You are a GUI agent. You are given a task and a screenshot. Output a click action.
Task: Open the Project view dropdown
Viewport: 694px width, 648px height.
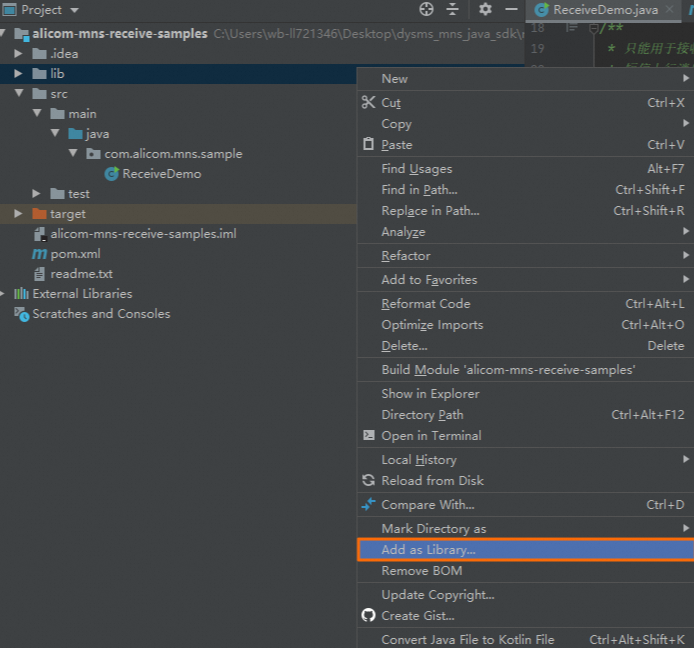[74, 10]
